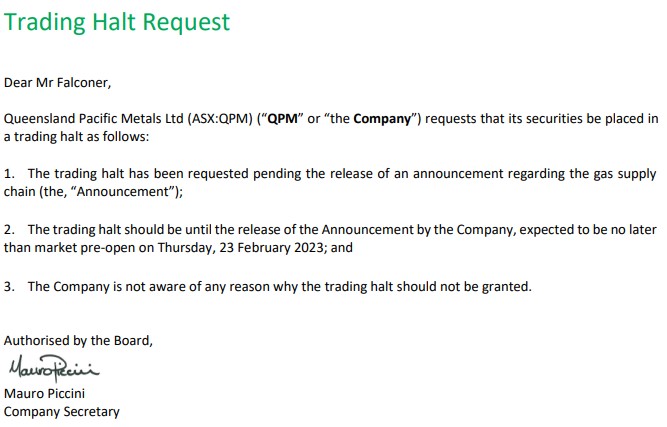Click the Trading Halt Request heading
Screen dimensions: 667x427
click(x=117, y=22)
